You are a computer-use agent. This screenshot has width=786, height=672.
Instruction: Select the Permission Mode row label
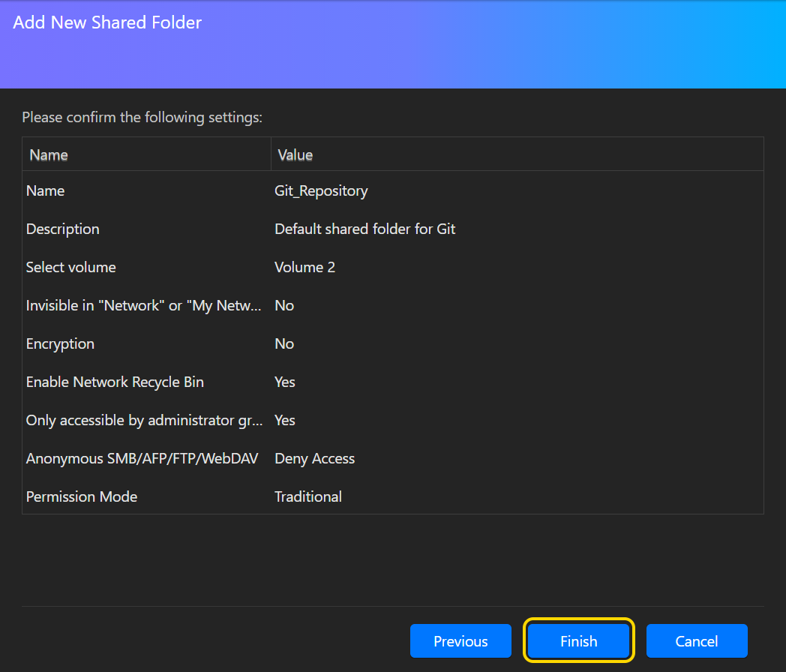pyautogui.click(x=82, y=496)
